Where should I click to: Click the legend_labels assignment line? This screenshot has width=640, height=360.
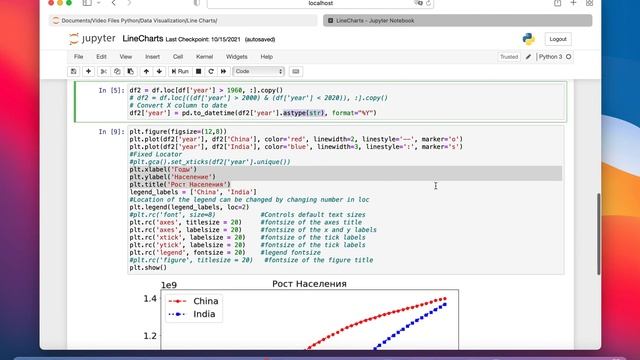[193, 192]
